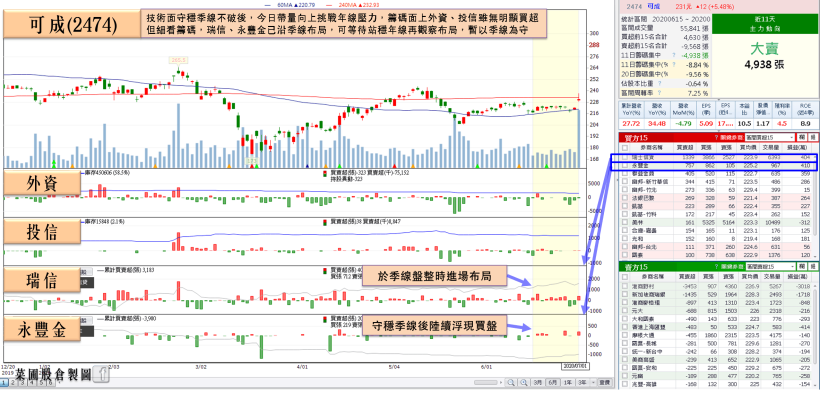Tick the checkbox for 永豐金 buyer row
Screen dimensions: 820x393
click(625, 165)
